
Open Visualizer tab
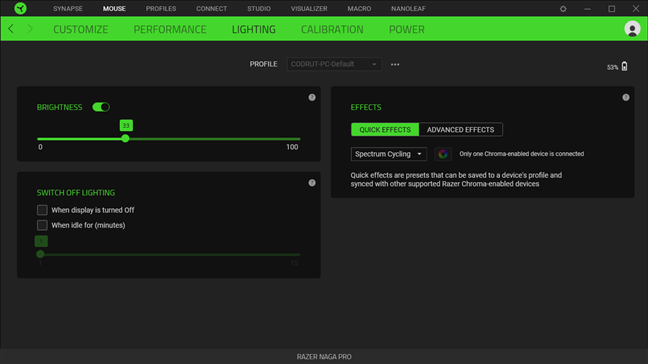[309, 9]
